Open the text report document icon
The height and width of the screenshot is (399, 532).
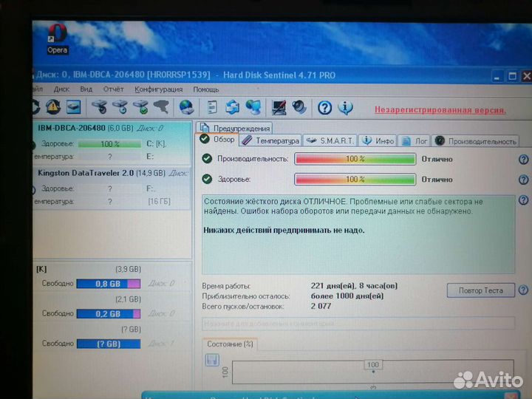point(212,107)
